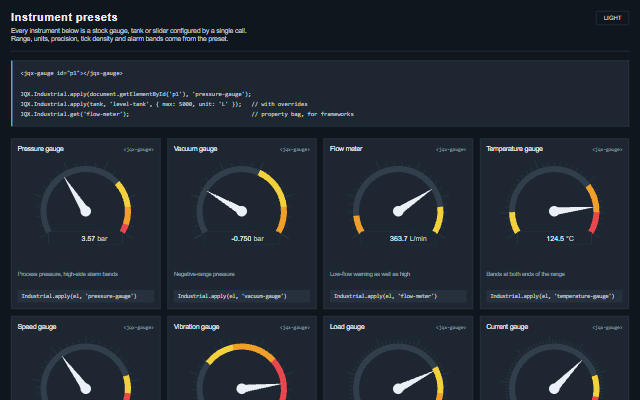Viewport: 640px width, 400px height.
Task: Click 'Process pressure, high-side alarm bands' description
Action: [68, 274]
